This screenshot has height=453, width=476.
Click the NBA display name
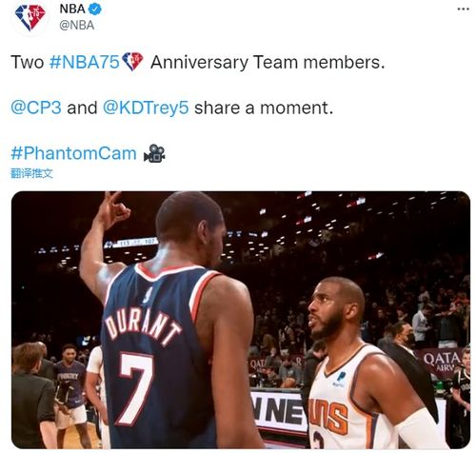click(x=72, y=9)
